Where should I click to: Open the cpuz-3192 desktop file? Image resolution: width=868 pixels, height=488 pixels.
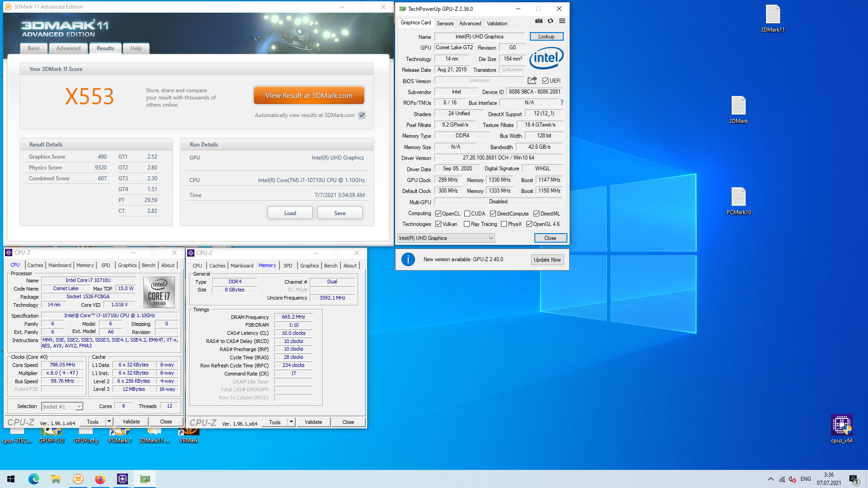point(17,436)
